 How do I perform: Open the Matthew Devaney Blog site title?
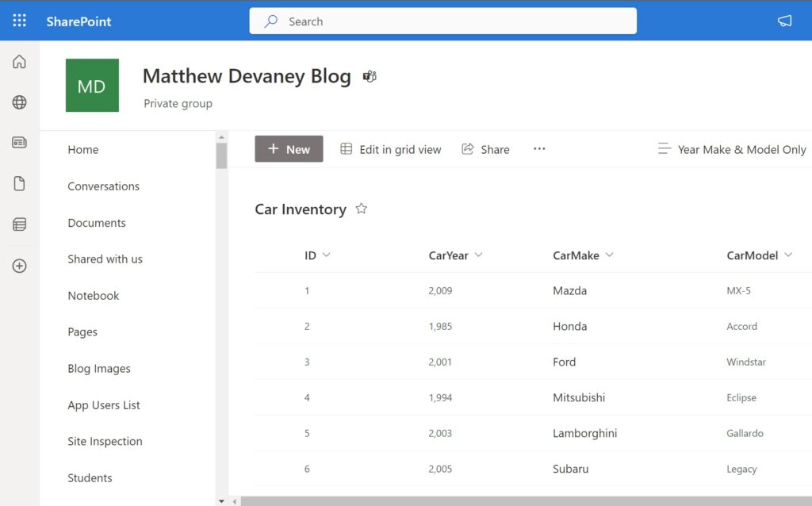click(247, 76)
